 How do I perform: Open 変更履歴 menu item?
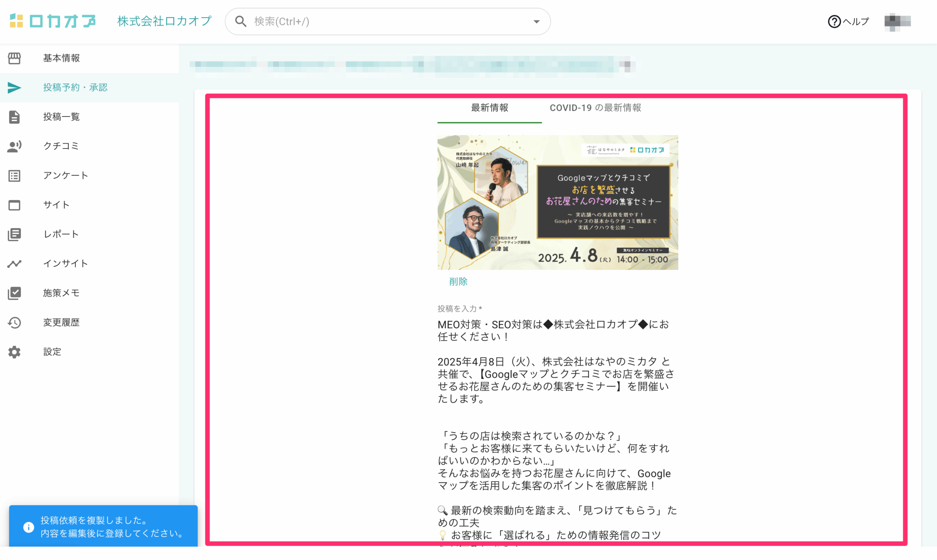click(x=89, y=323)
